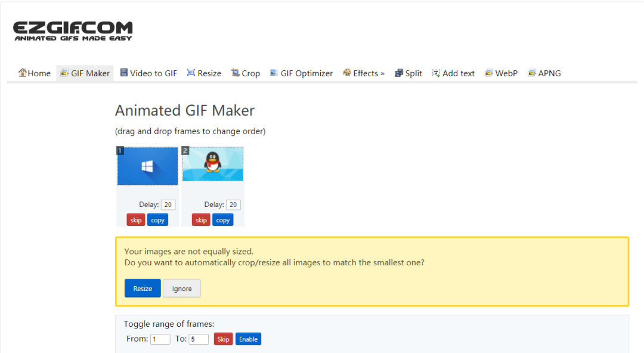Click the Video to GIF film icon
This screenshot has height=353, width=644.
click(x=123, y=73)
